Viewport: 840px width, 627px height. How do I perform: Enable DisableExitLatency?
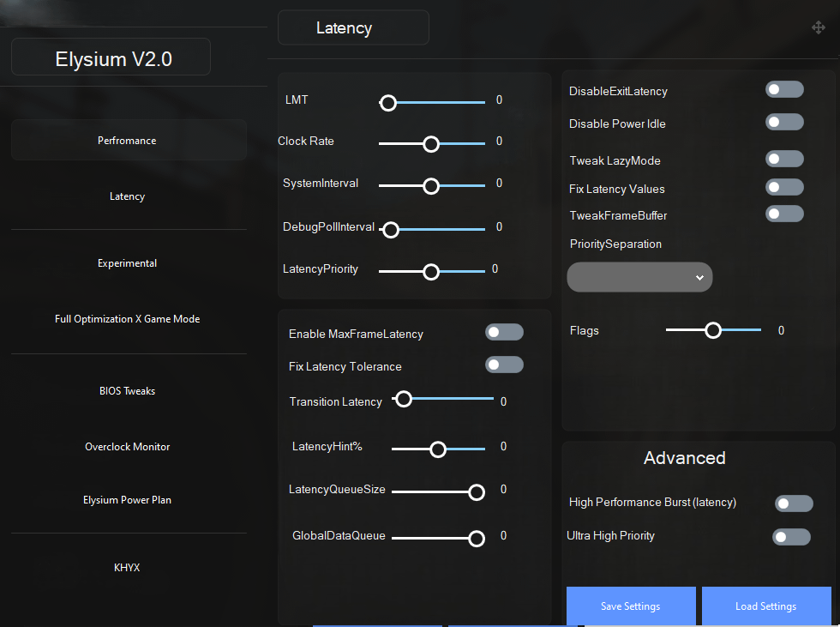784,89
